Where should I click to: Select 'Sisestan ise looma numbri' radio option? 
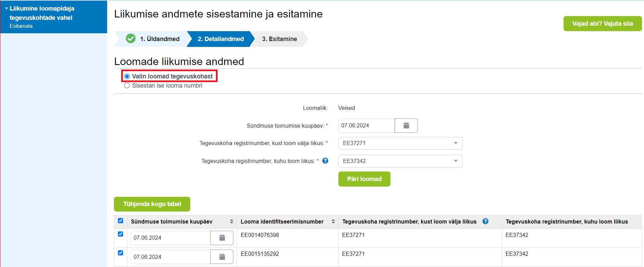click(127, 86)
